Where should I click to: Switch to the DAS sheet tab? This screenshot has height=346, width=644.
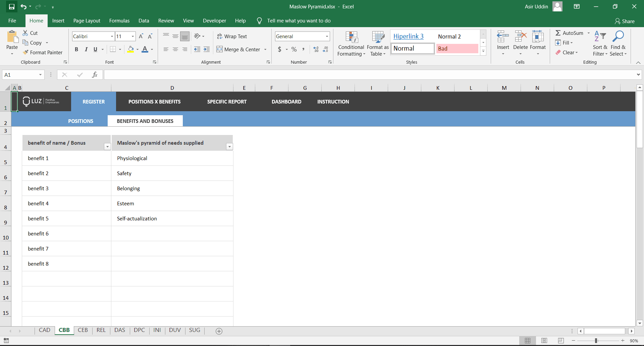tap(119, 330)
